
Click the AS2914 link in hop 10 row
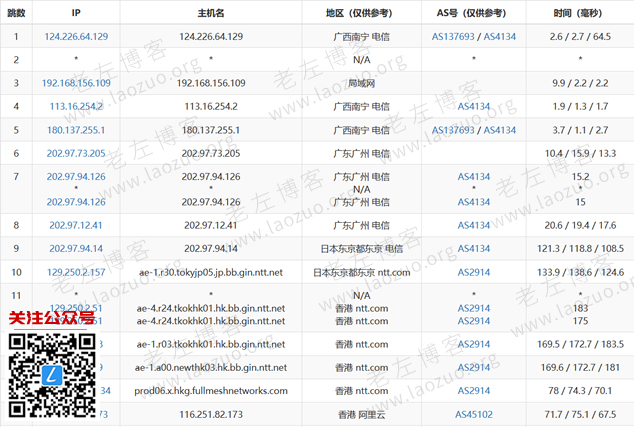pyautogui.click(x=473, y=272)
